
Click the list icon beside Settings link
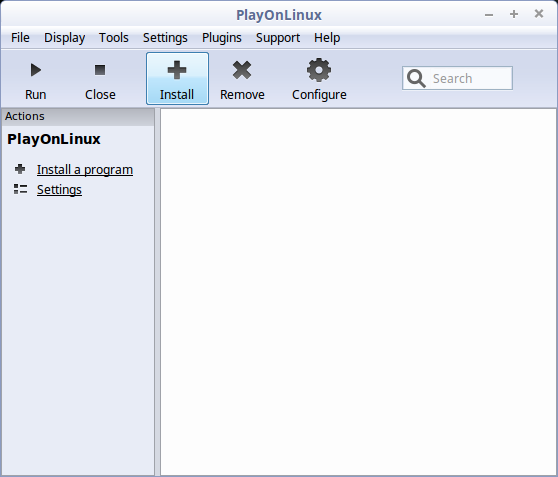[x=20, y=189]
